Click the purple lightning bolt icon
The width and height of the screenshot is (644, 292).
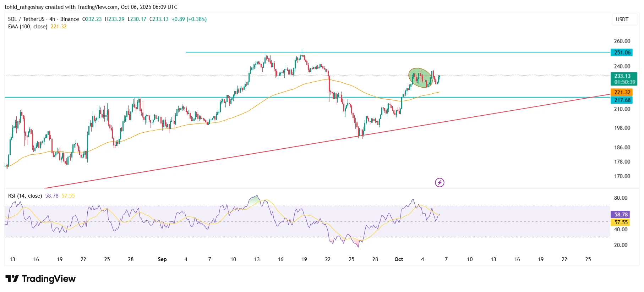(440, 182)
